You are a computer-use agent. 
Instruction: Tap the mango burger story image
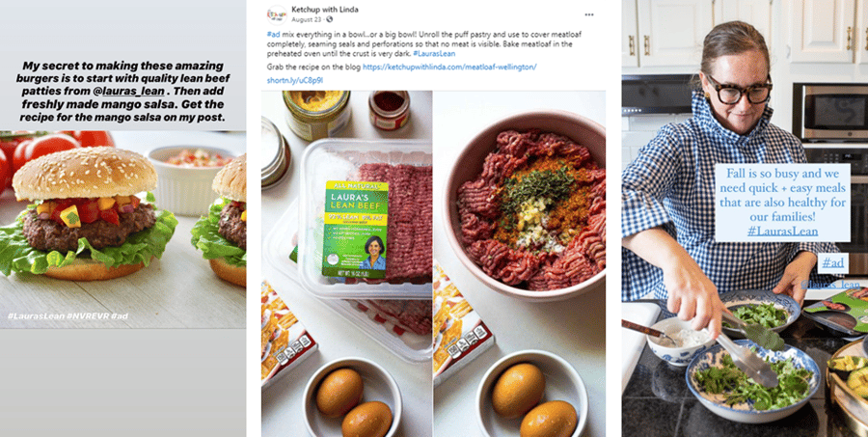coord(122,230)
